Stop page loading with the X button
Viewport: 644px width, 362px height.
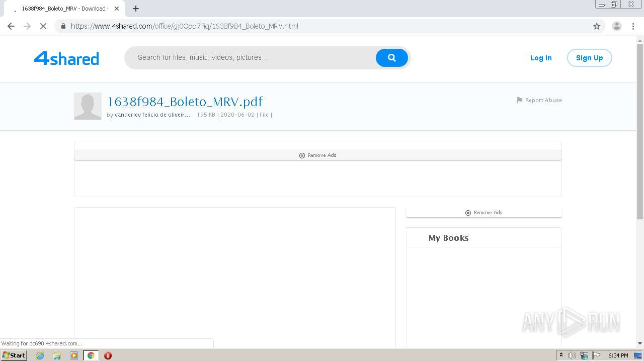43,26
